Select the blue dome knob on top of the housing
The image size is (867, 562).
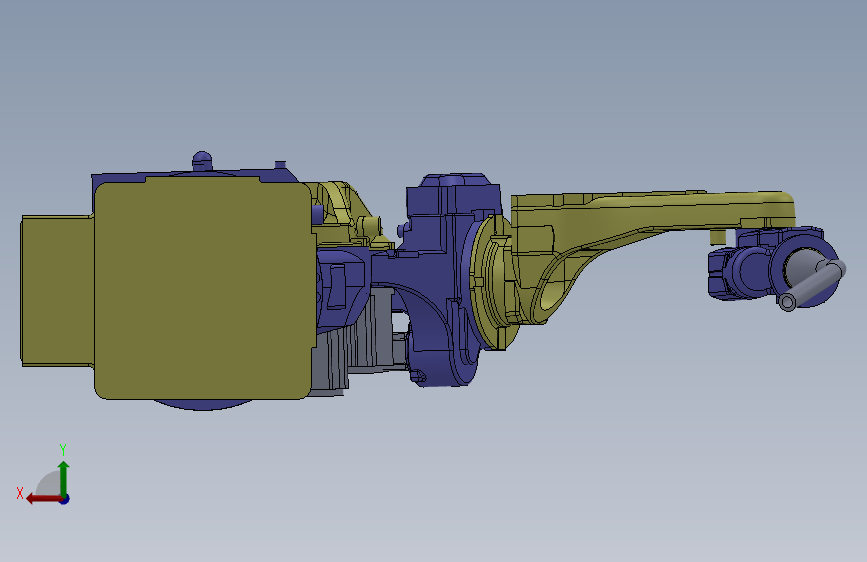[202, 160]
